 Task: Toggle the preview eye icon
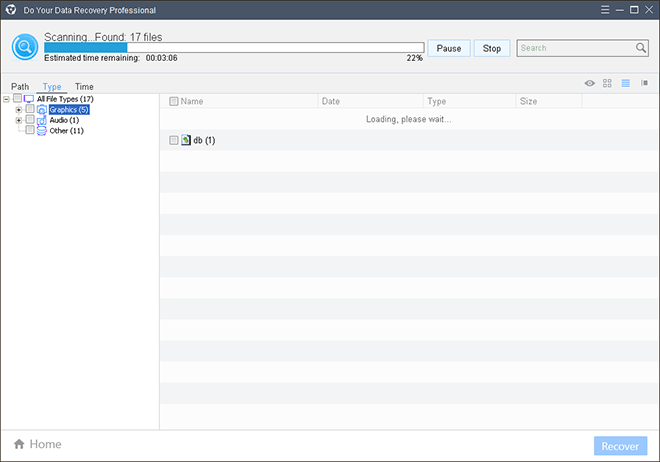tap(590, 83)
